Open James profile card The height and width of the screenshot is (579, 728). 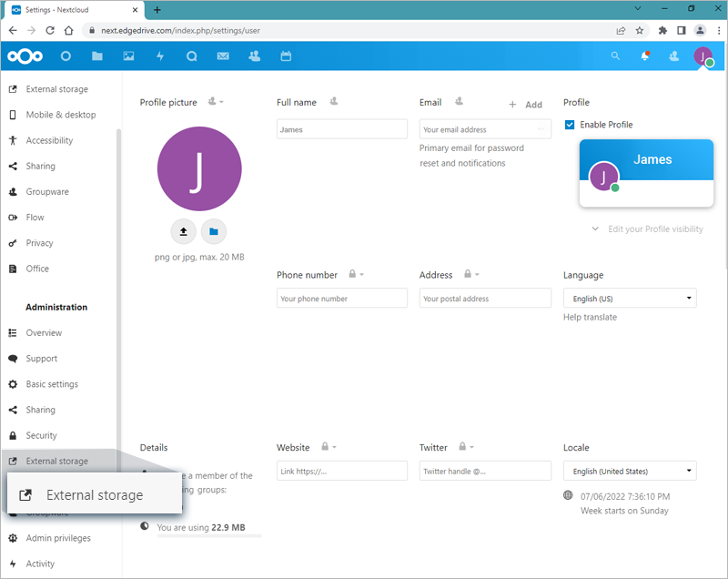[646, 173]
